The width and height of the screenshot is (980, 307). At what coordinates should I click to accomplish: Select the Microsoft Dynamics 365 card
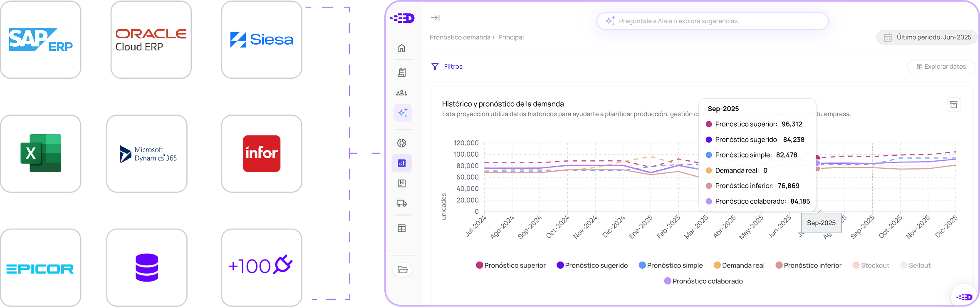tap(147, 154)
